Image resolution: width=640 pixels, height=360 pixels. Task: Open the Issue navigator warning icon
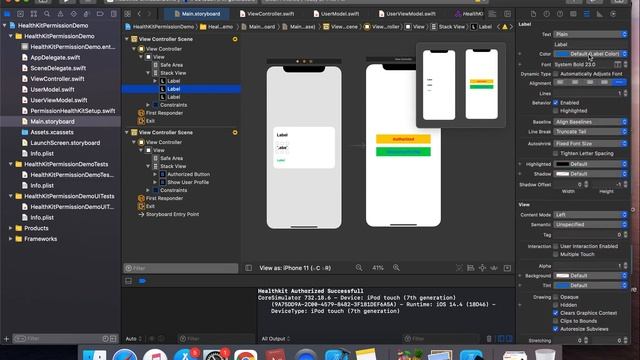60,14
